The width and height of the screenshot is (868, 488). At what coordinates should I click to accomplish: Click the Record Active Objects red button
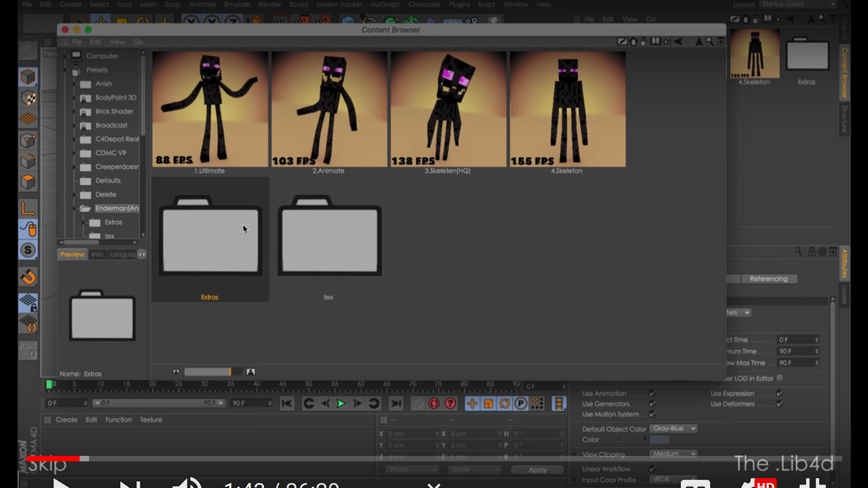[434, 404]
